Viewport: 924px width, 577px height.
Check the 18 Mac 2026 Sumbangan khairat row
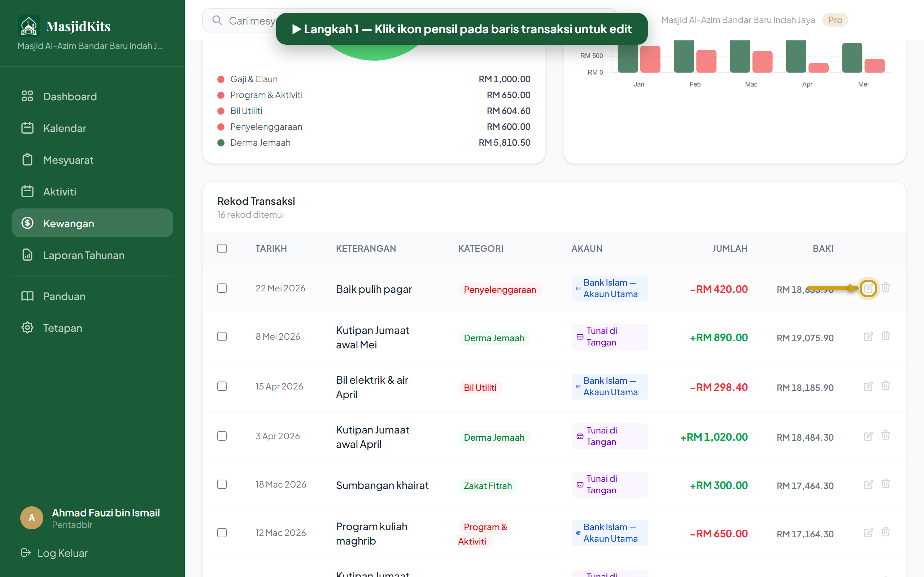(222, 484)
